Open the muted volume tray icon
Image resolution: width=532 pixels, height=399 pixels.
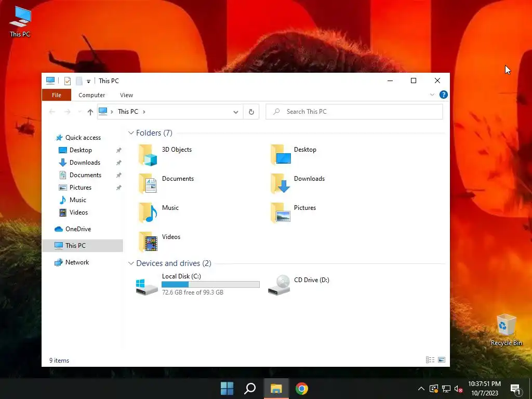click(459, 389)
